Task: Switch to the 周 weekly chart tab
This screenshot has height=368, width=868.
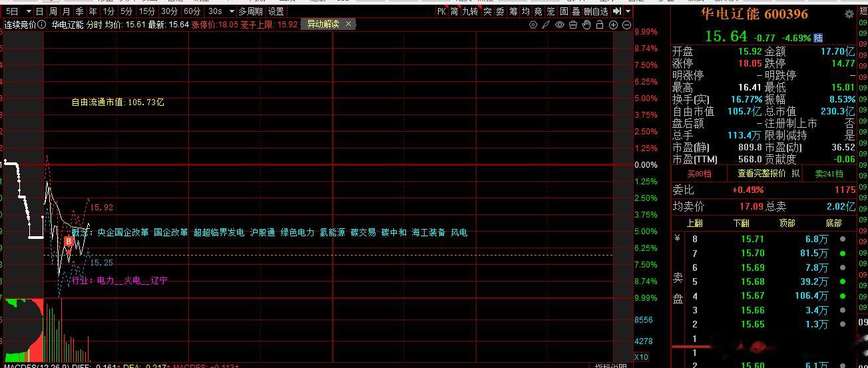Action: (x=53, y=11)
